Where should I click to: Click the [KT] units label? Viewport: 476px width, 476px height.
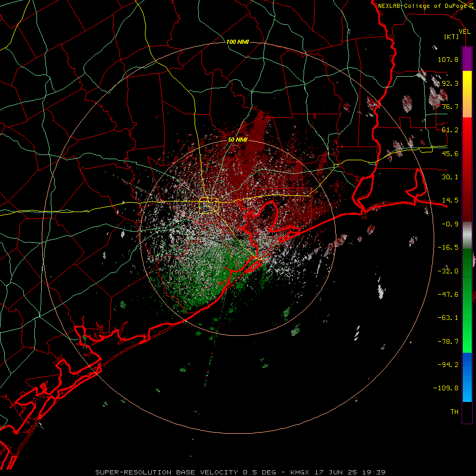[x=452, y=36]
